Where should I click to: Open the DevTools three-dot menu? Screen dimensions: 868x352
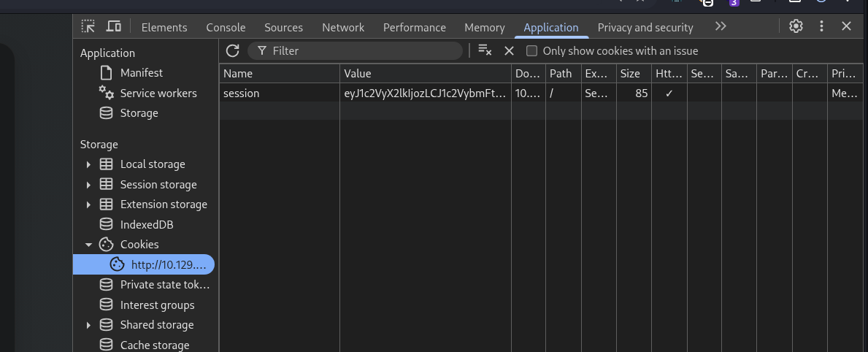821,26
